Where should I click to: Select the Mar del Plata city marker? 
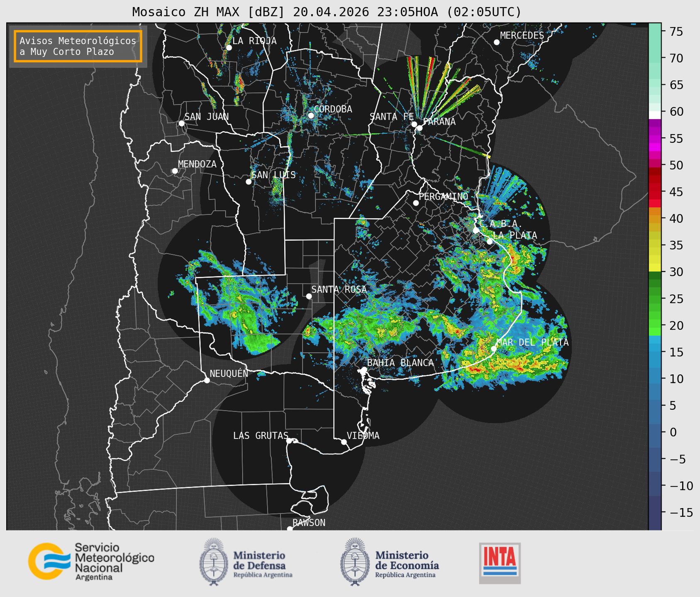[494, 349]
